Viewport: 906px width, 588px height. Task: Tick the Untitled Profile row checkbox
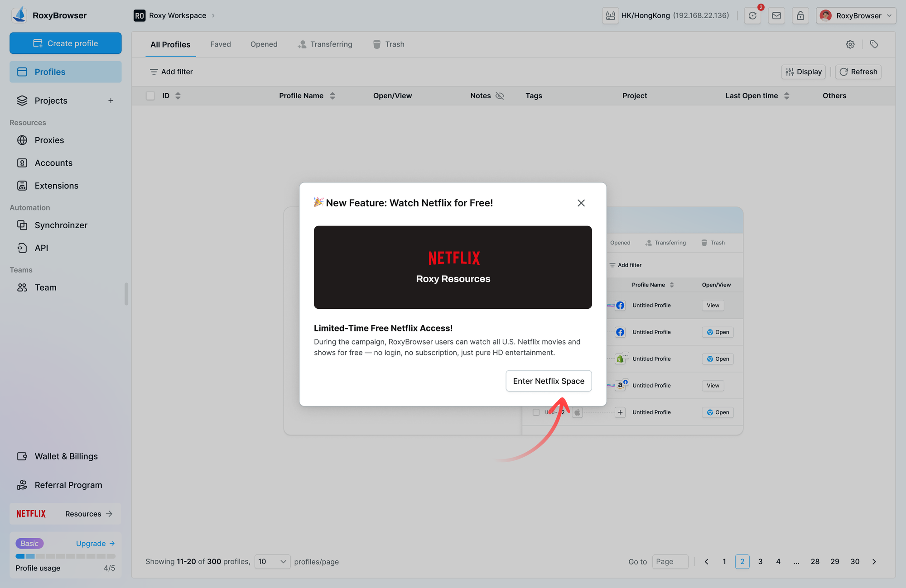click(x=536, y=412)
